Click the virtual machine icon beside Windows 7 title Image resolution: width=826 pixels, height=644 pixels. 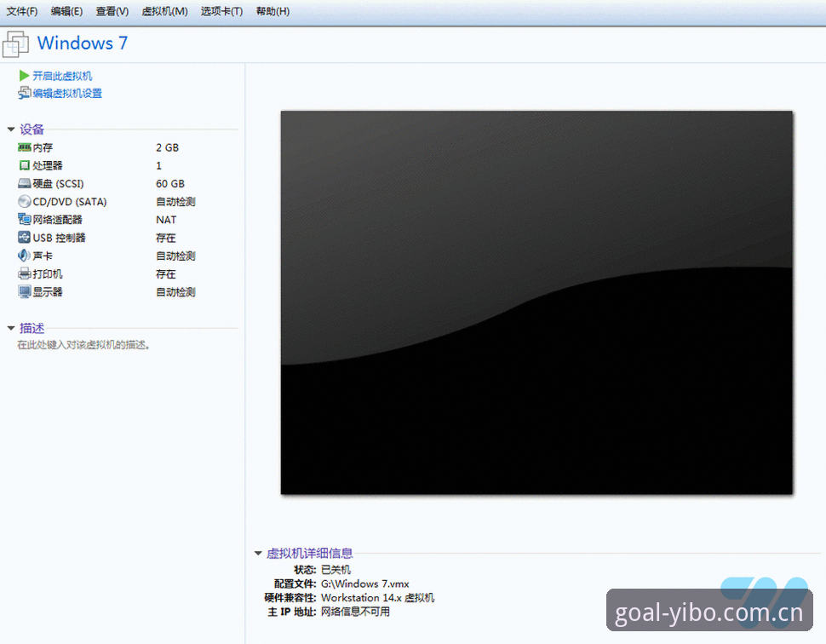pos(16,43)
